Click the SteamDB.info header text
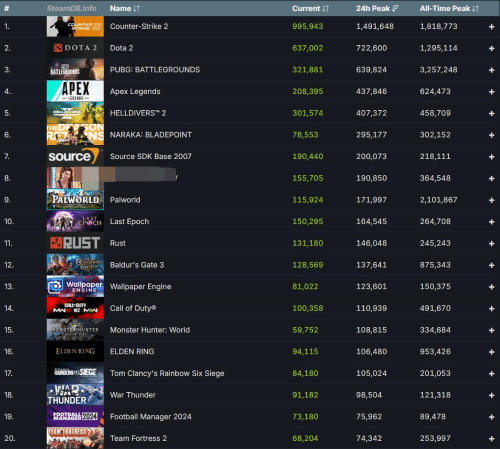500x449 pixels. (x=71, y=8)
